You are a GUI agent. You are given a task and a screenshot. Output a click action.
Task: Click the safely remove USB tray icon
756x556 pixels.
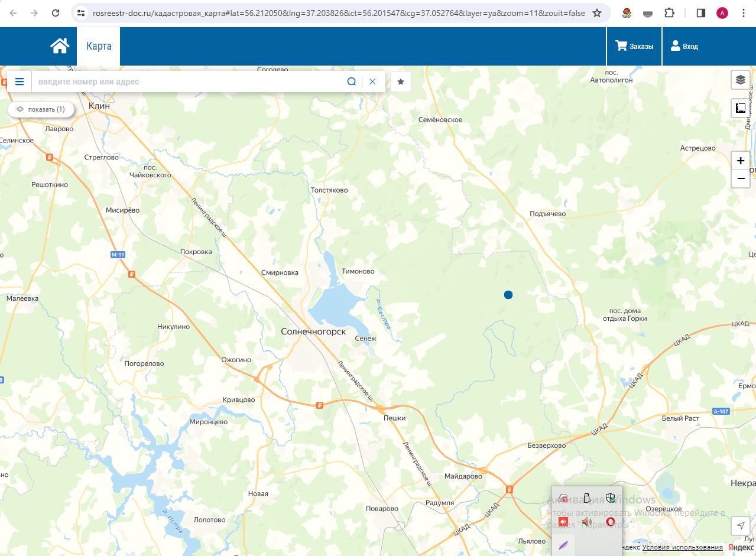point(586,498)
